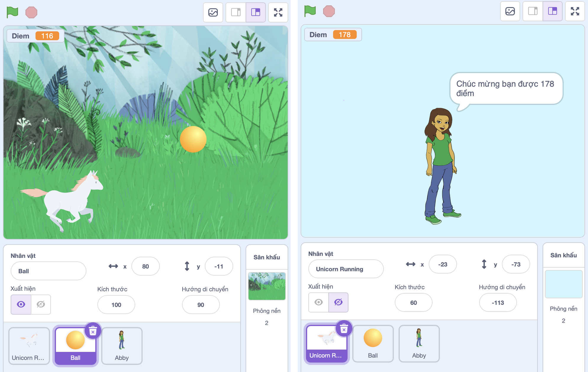
Task: Click y position field showing -11
Action: (219, 266)
